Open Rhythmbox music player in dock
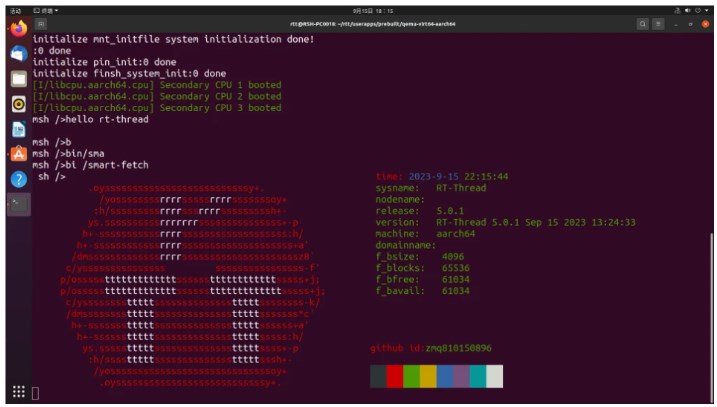Image resolution: width=717 pixels, height=407 pixels. point(19,104)
